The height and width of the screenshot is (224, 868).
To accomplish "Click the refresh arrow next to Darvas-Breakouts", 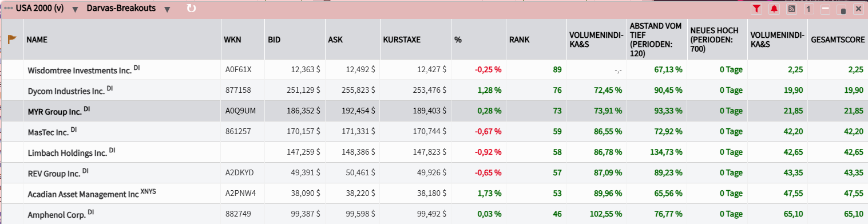I will click(x=192, y=9).
